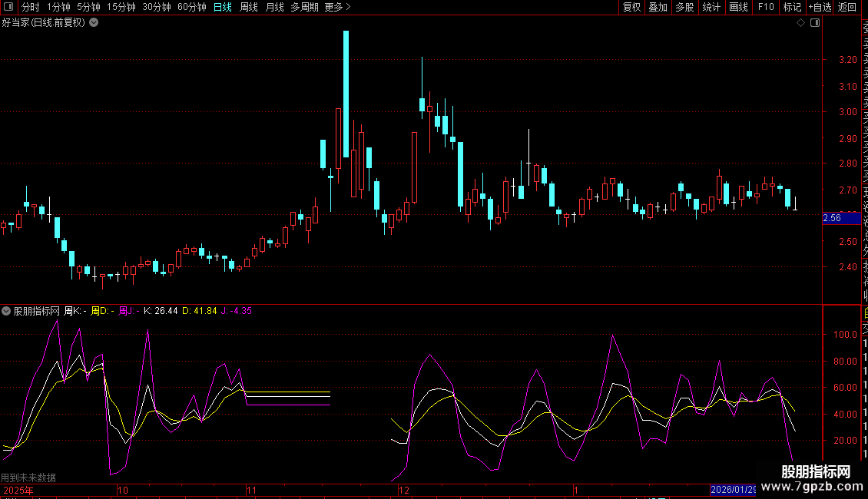Open the 多周期 multi-period view
Screen dimensions: 868x499
pos(304,7)
